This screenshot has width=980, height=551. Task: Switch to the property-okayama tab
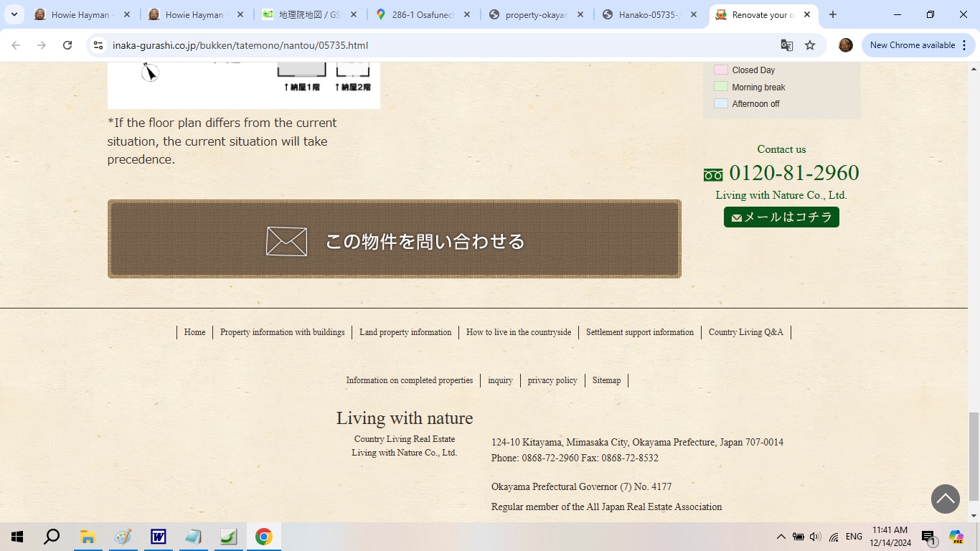click(537, 14)
